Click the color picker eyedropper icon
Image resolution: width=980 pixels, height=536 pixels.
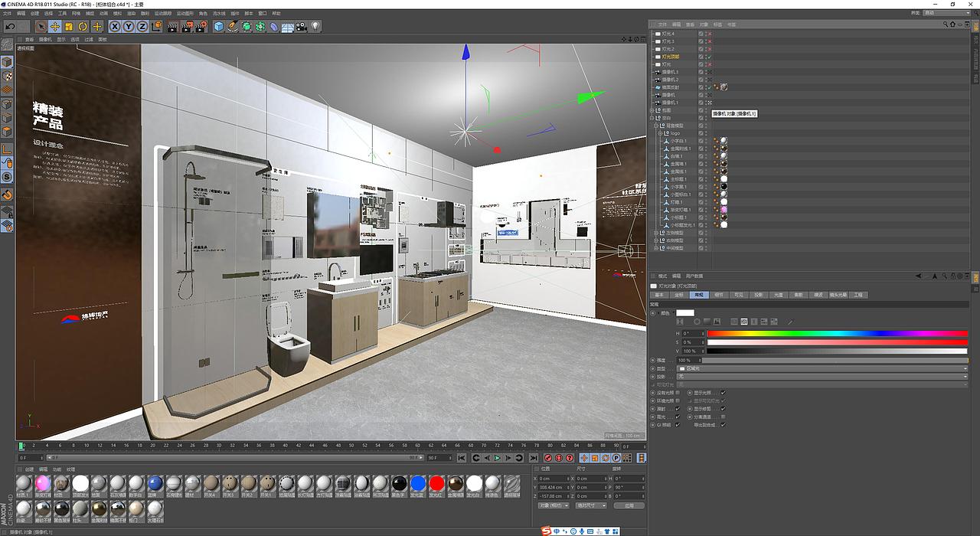pyautogui.click(x=790, y=322)
